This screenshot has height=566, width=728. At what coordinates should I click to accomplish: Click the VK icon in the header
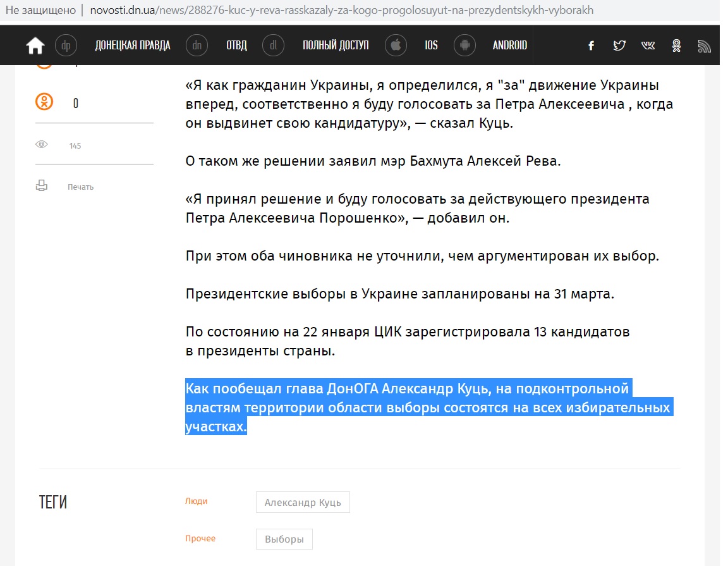(648, 45)
